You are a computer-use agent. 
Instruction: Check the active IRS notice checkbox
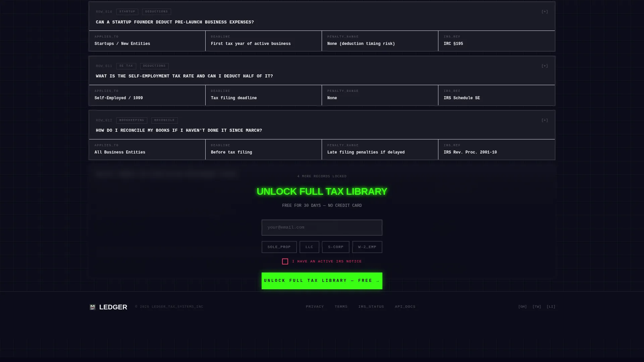(x=285, y=261)
